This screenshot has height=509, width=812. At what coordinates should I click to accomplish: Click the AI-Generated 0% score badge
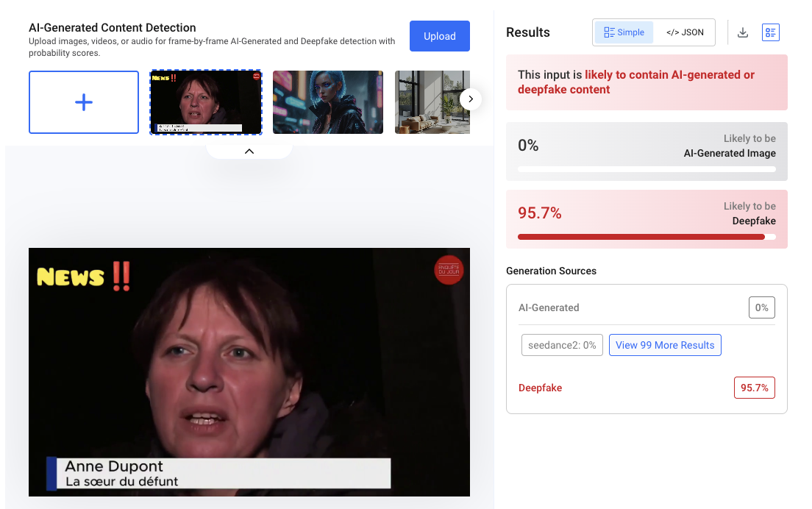(762, 307)
